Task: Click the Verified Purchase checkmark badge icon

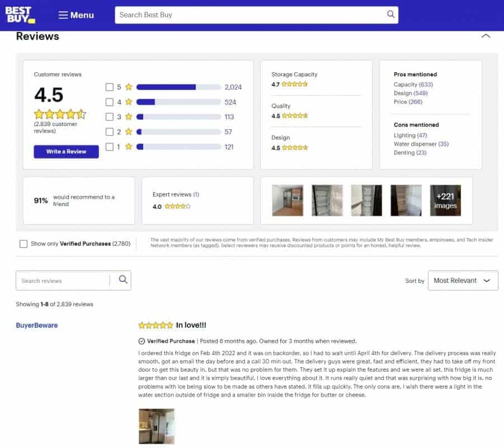Action: 142,341
